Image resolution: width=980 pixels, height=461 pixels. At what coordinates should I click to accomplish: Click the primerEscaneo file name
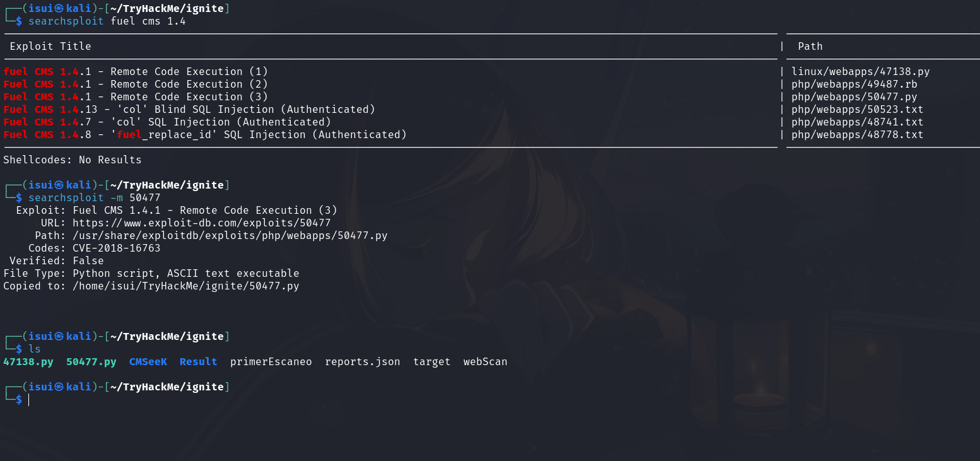coord(271,361)
